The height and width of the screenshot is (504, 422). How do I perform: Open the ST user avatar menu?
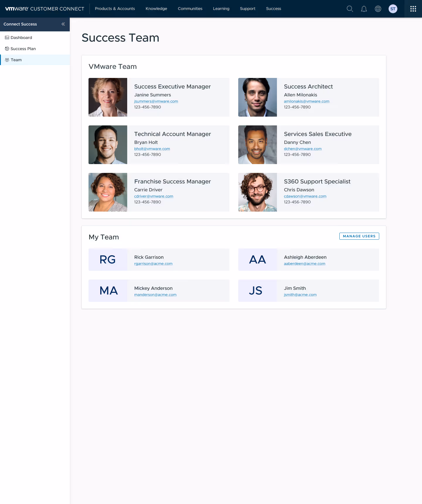click(393, 9)
